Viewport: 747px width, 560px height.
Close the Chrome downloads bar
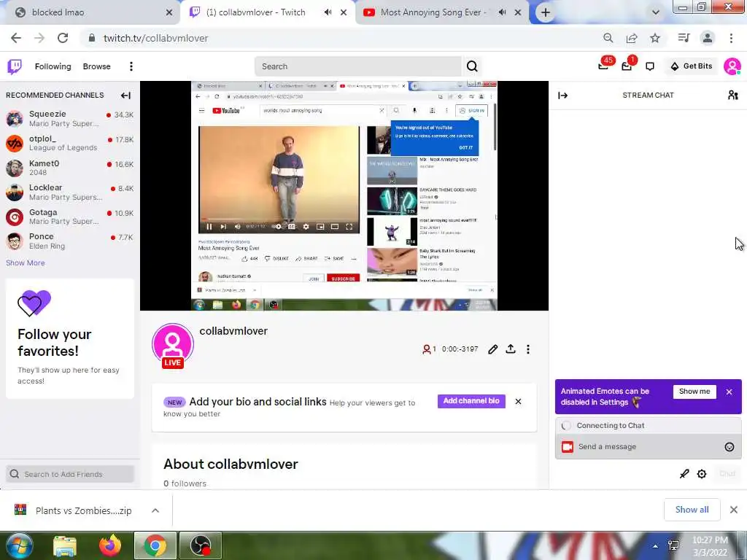coord(734,510)
